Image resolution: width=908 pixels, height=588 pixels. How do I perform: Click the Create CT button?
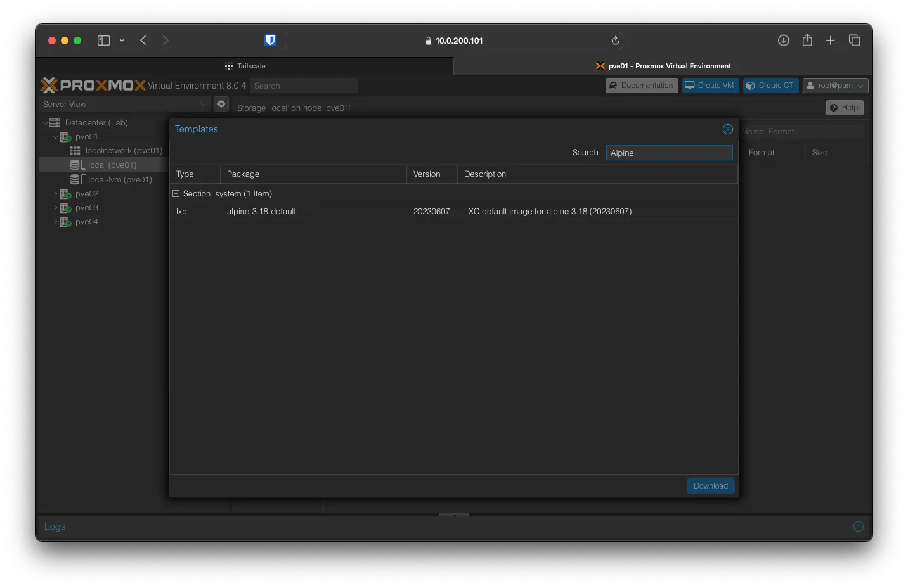[770, 86]
